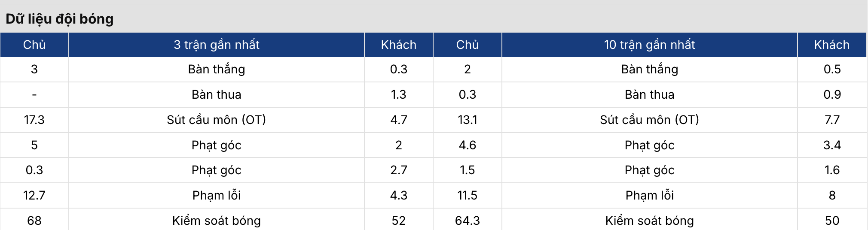
Task: Select "Phạm lỗi" under 10 trận gần nhất
Action: (x=649, y=195)
